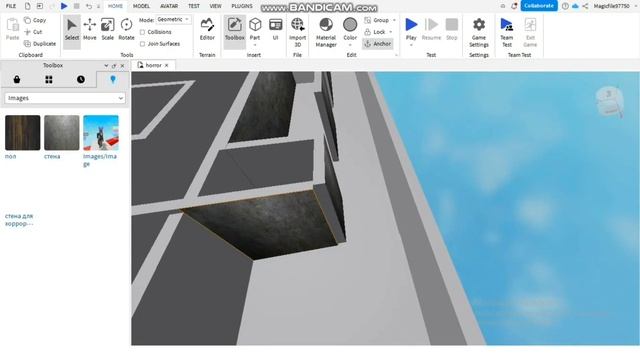Viewport: 640px width, 360px height.
Task: Copy the selection
Action: (x=35, y=20)
